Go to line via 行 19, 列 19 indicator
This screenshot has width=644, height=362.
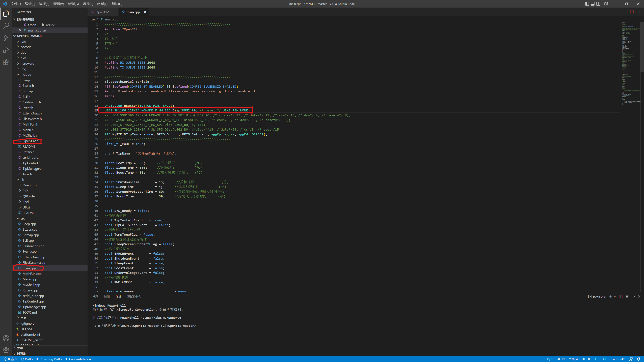click(556, 359)
